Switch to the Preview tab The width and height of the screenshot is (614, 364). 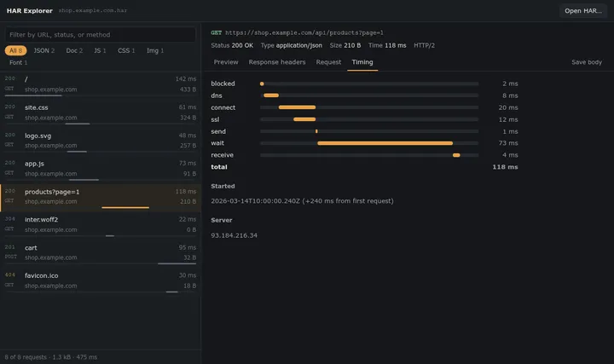tap(226, 62)
